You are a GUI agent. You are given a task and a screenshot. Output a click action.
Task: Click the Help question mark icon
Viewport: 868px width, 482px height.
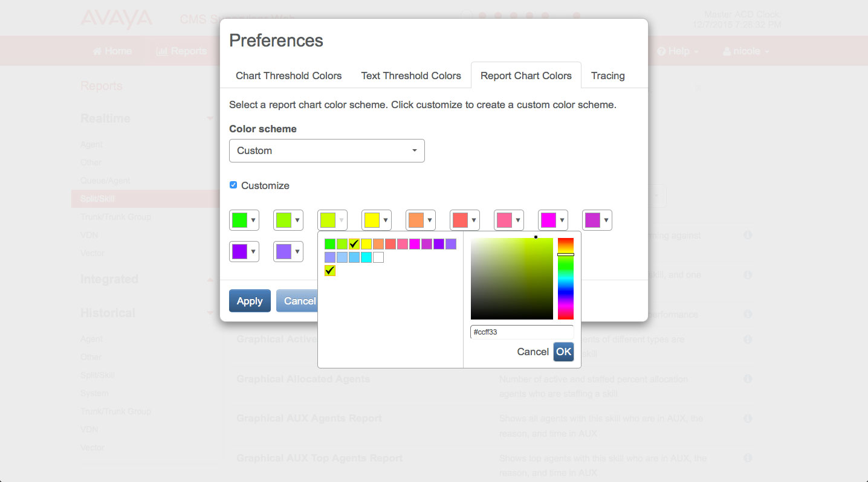click(661, 51)
